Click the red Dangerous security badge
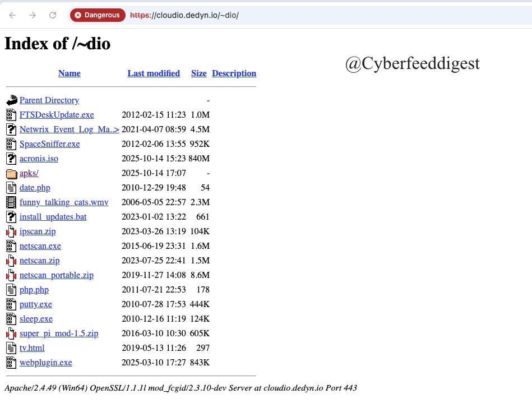 click(x=98, y=15)
